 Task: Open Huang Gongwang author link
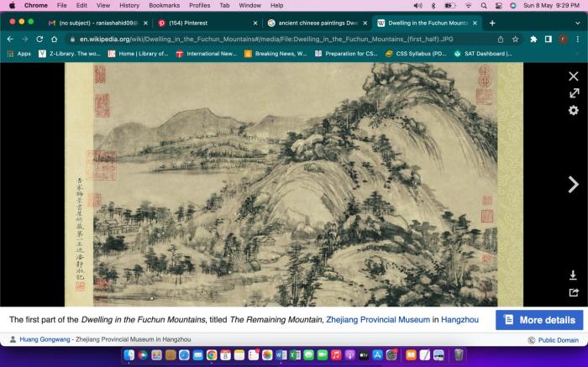coord(45,339)
